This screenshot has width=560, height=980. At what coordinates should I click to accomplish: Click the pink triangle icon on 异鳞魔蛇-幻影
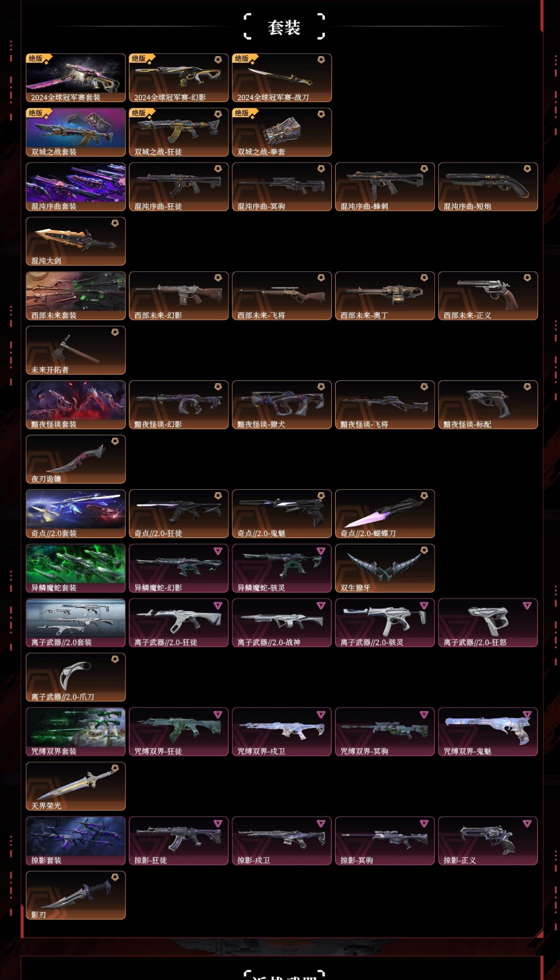coord(218,551)
